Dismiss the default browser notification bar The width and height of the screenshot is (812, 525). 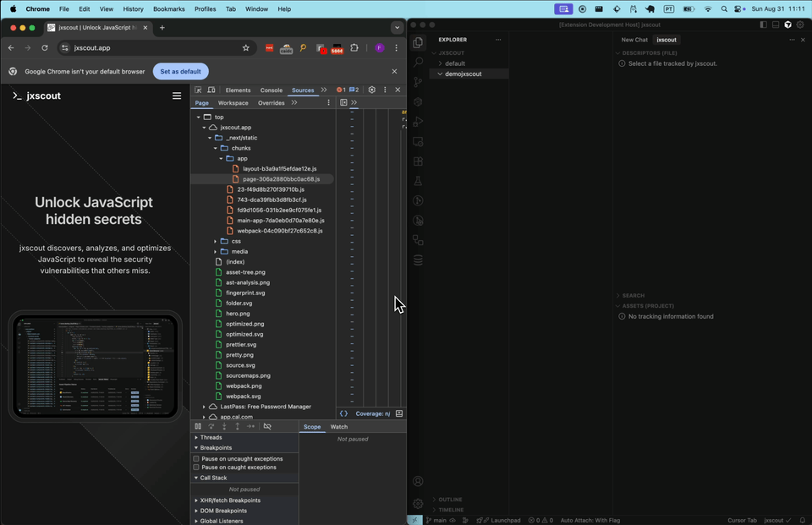(x=395, y=72)
